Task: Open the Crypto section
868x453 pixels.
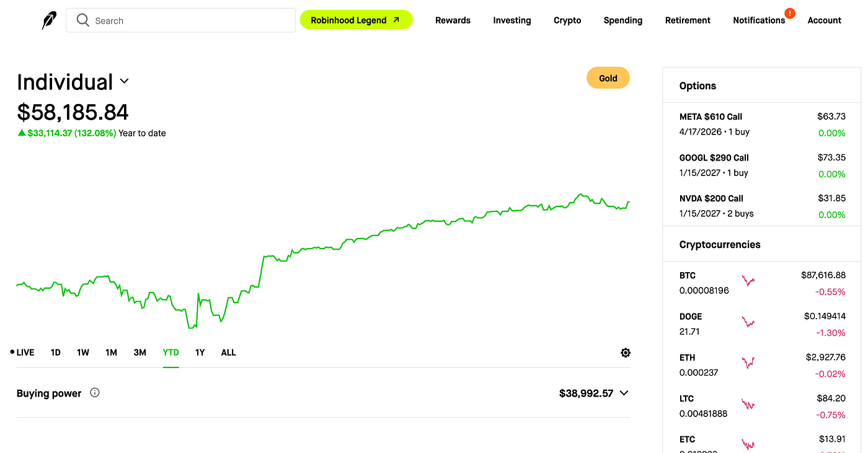Action: [x=567, y=20]
